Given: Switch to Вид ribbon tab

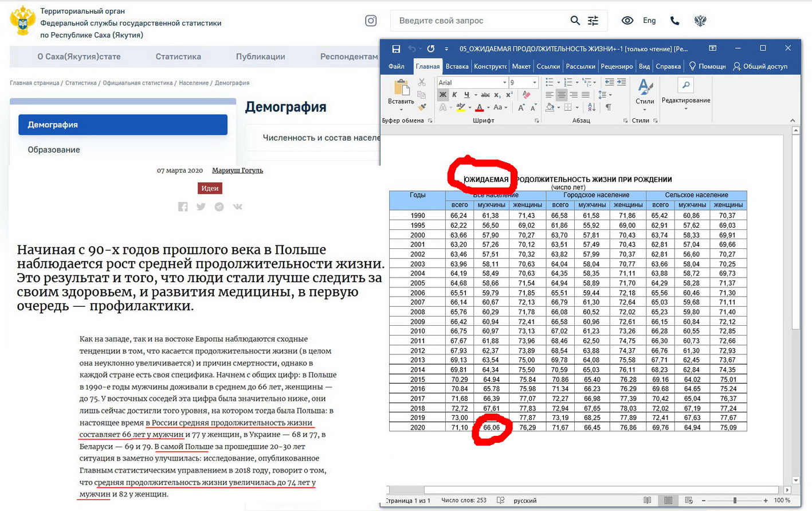Looking at the screenshot, I should (644, 67).
